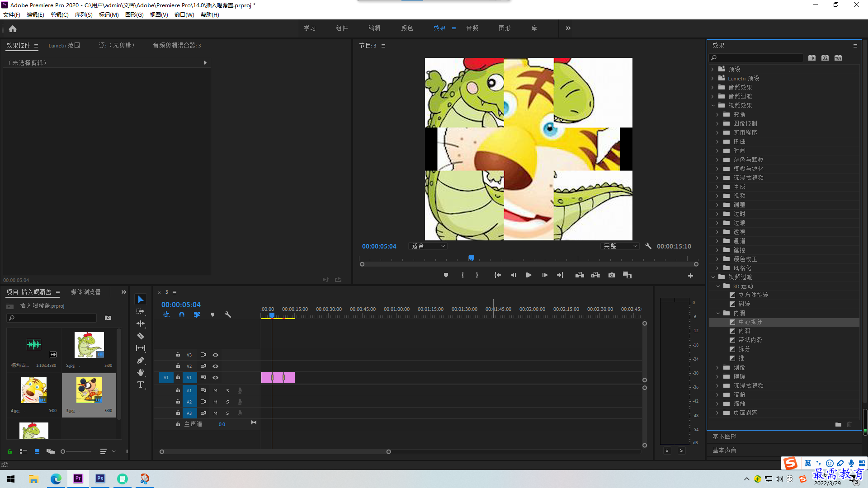Collapse the 3D 运动 folder
This screenshot has width=868, height=488.
tap(718, 286)
